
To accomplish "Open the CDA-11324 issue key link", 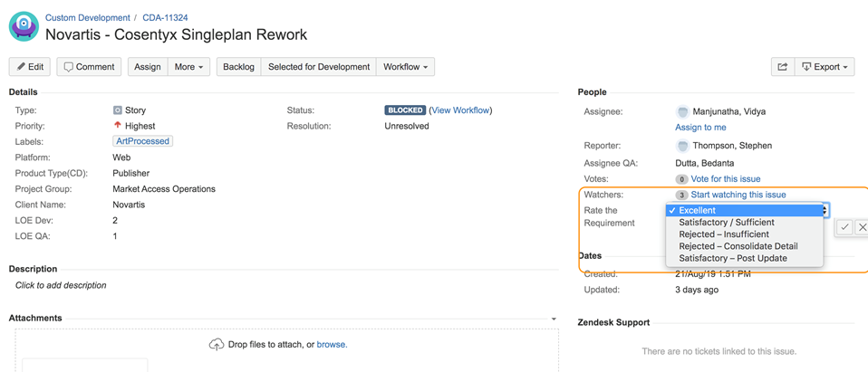I will pyautogui.click(x=165, y=18).
